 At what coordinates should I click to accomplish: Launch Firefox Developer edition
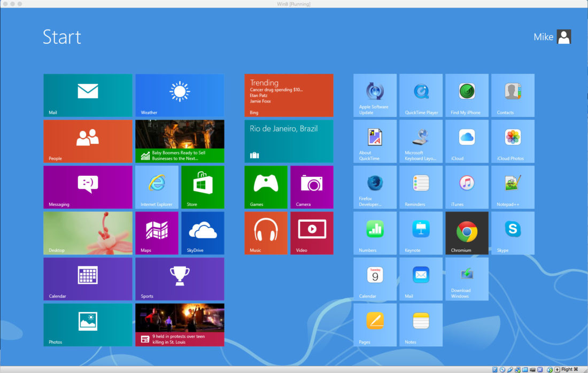[375, 187]
